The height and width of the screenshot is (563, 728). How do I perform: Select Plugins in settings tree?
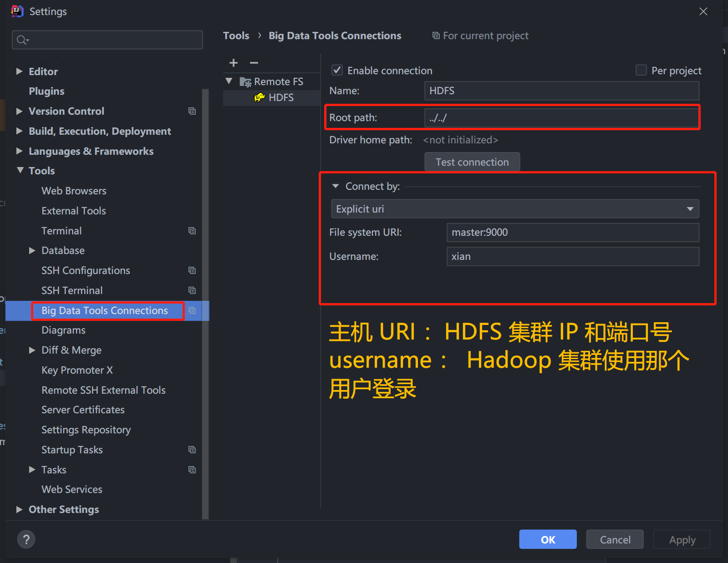pos(46,91)
